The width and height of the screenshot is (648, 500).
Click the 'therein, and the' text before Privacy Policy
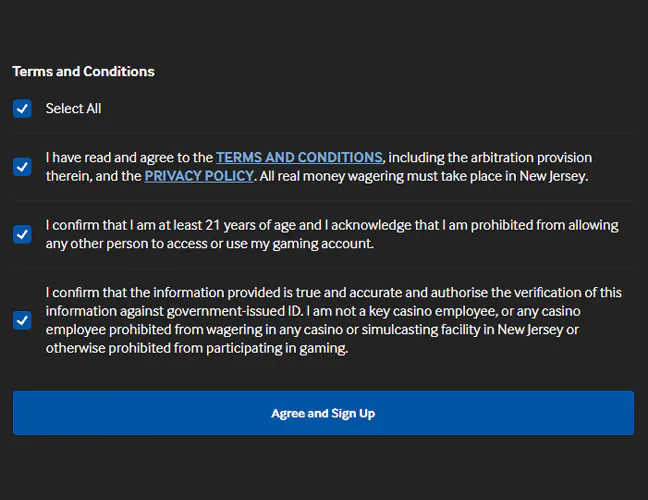(93, 176)
